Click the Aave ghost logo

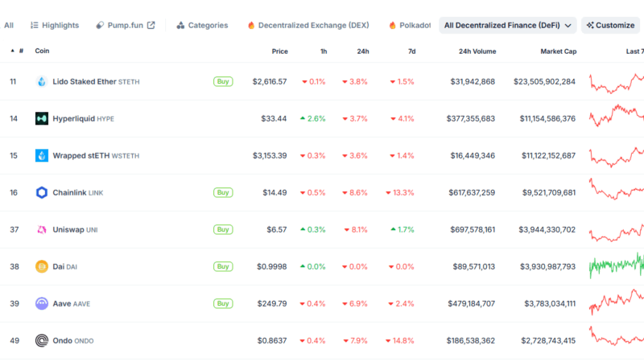pyautogui.click(x=42, y=303)
